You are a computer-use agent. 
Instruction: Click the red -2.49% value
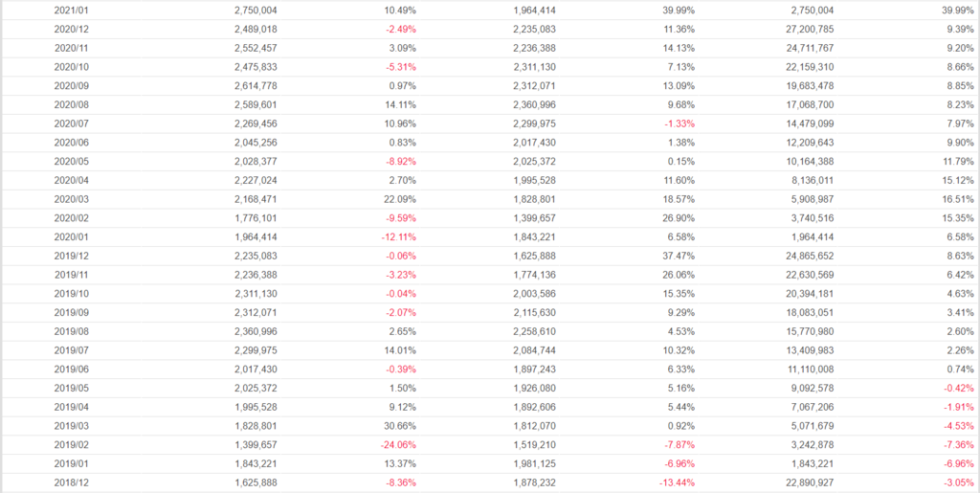point(399,29)
